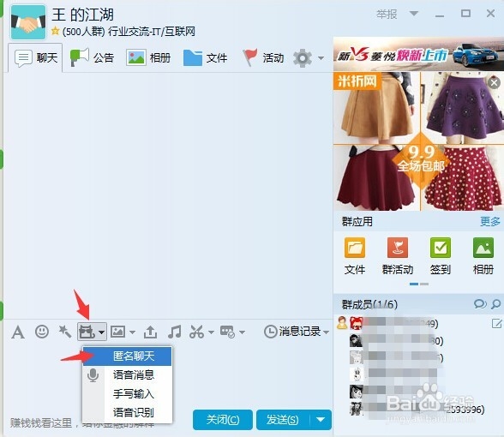Image resolution: width=504 pixels, height=437 pixels.
Task: Close the 米折网 skirt advertisement
Action: coord(494,83)
